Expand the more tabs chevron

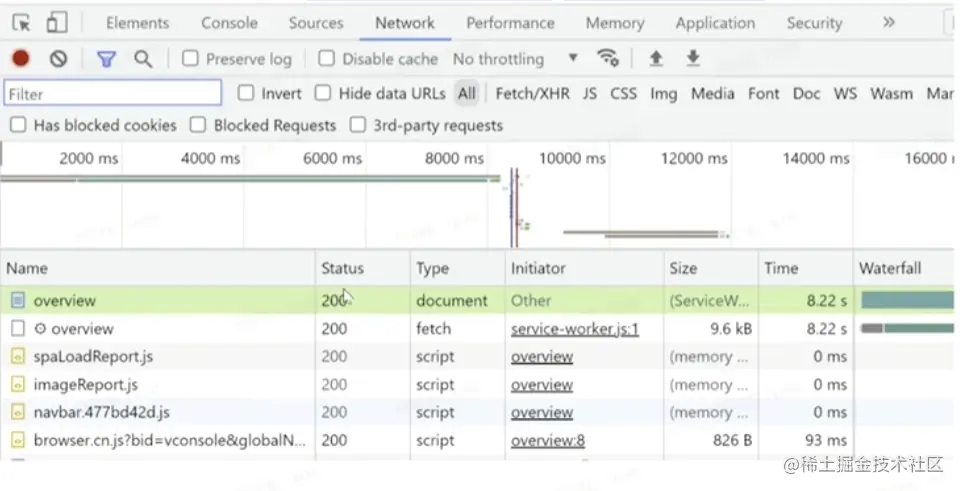pyautogui.click(x=888, y=22)
